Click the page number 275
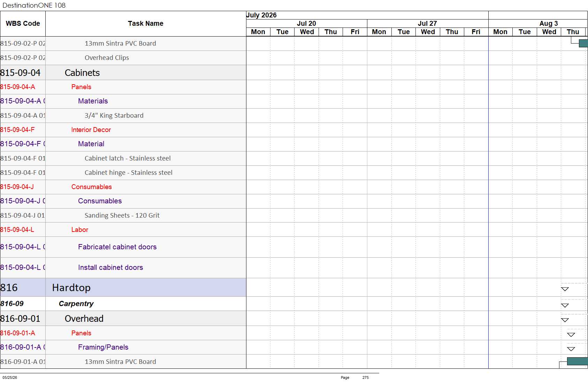The width and height of the screenshot is (588, 382). [x=365, y=377]
